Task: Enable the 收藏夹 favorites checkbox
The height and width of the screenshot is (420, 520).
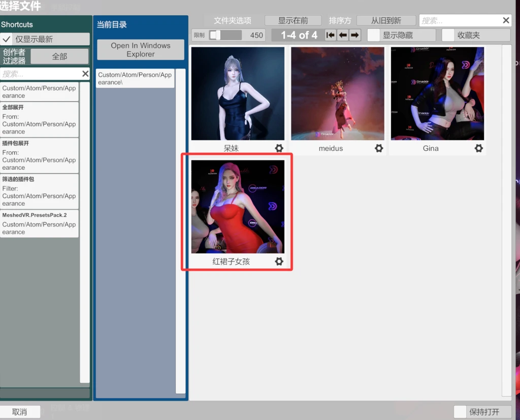Action: [x=448, y=35]
